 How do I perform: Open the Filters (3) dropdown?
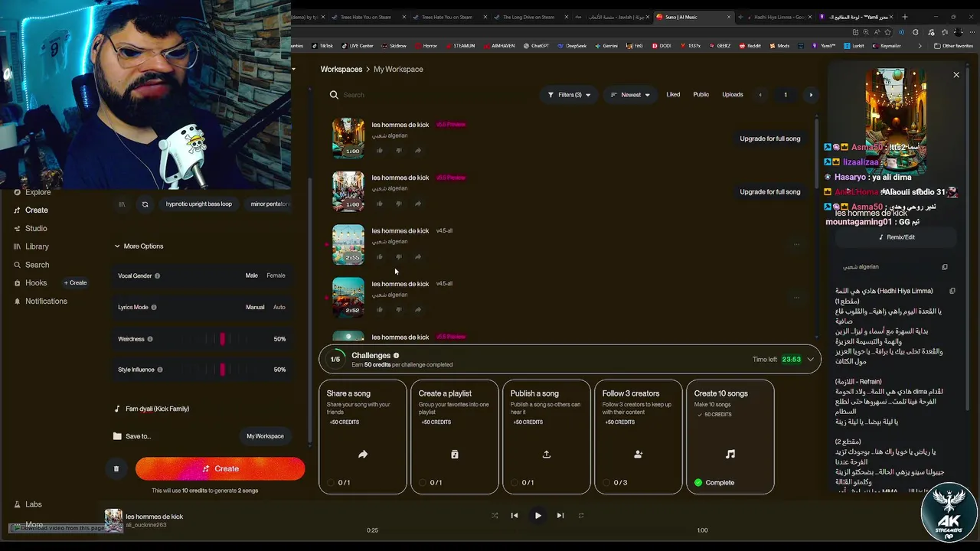(570, 95)
